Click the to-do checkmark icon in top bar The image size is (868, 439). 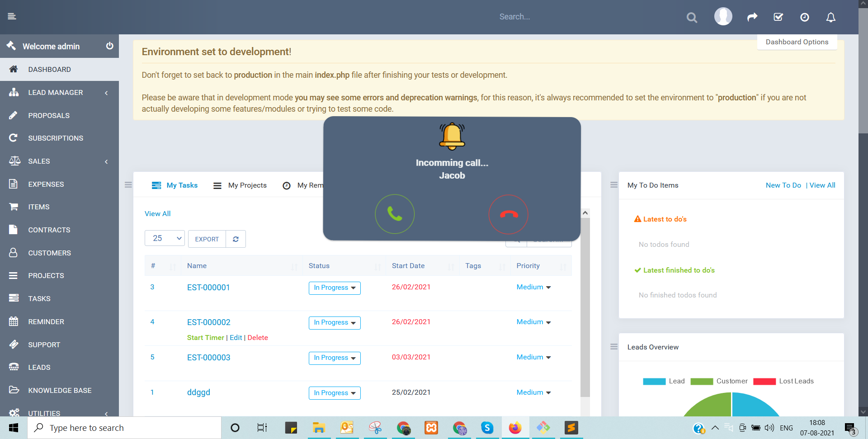point(778,17)
